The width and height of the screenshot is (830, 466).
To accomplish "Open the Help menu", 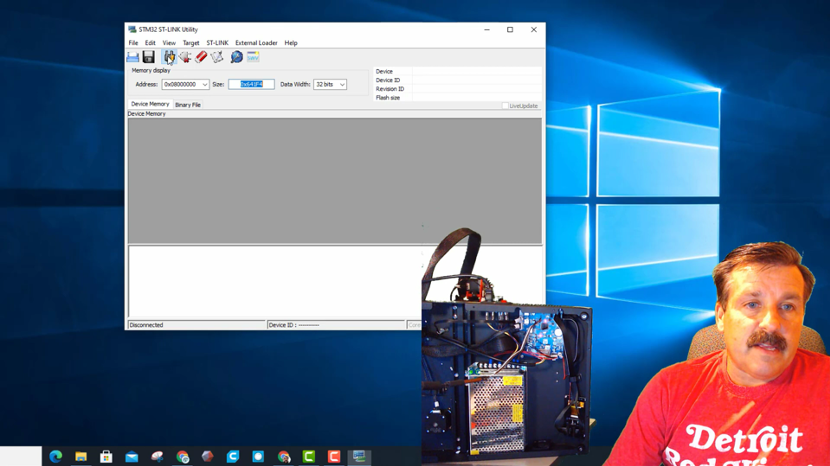I will (x=291, y=43).
